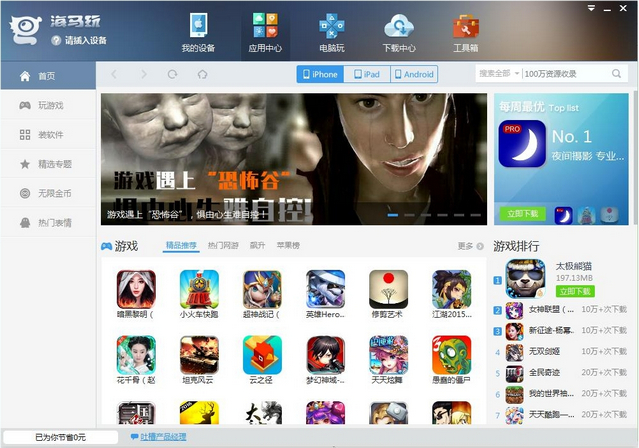Go back with the left arrow
The height and width of the screenshot is (448, 639).
[114, 74]
